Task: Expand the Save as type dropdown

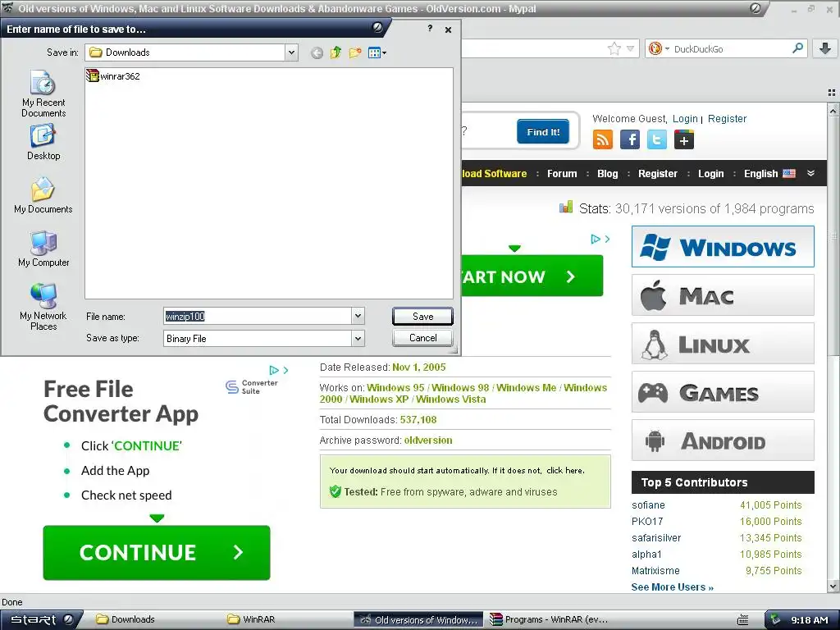Action: pos(358,338)
